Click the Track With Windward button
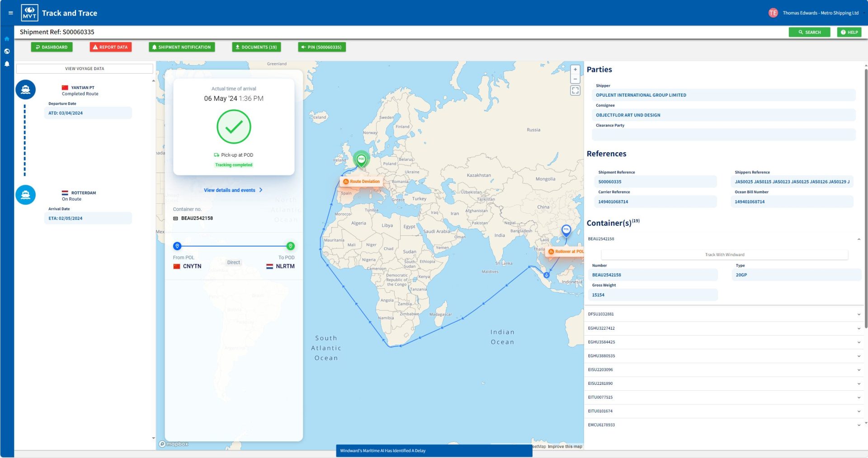868x458 pixels. [x=724, y=255]
